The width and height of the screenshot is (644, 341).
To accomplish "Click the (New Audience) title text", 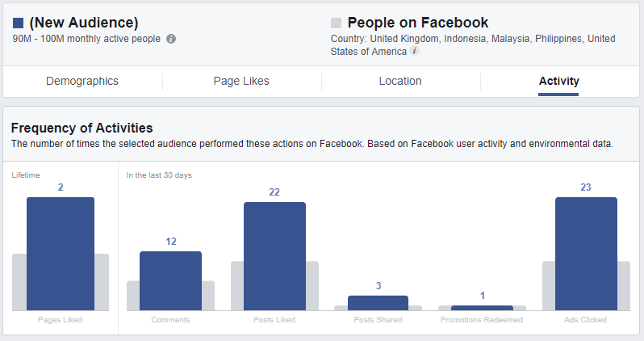I will (x=84, y=23).
